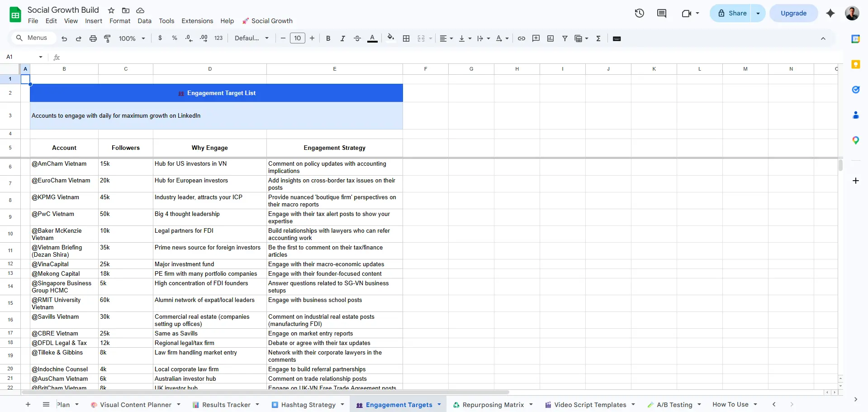Open Contacts side panel
868x412 pixels.
coord(855,115)
